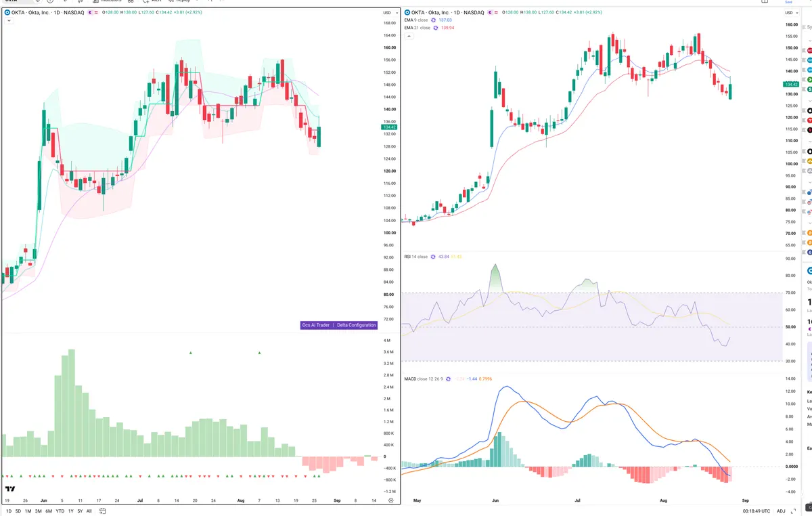
Task: Click the RSI indicator status icon
Action: point(433,257)
